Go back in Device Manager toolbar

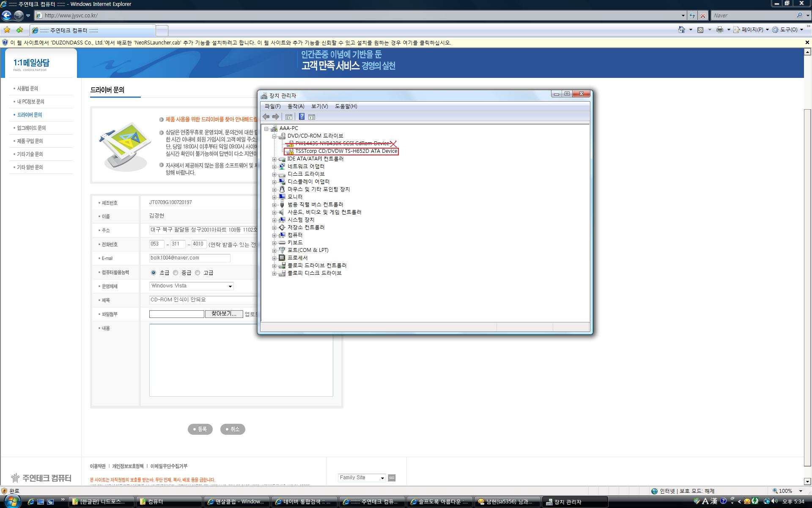click(266, 117)
